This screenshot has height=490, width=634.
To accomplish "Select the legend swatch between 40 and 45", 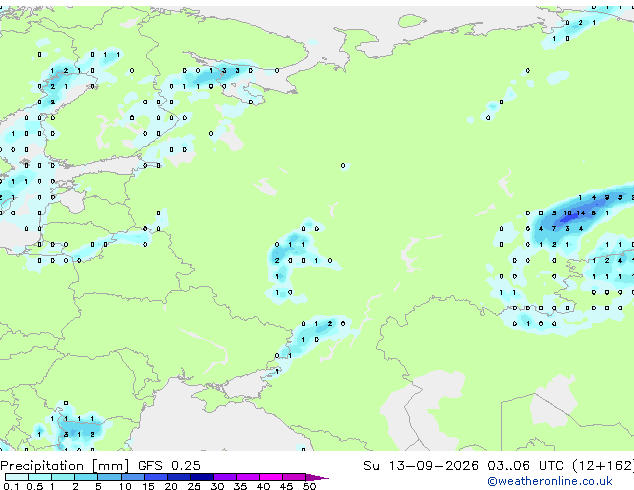I will [271, 477].
